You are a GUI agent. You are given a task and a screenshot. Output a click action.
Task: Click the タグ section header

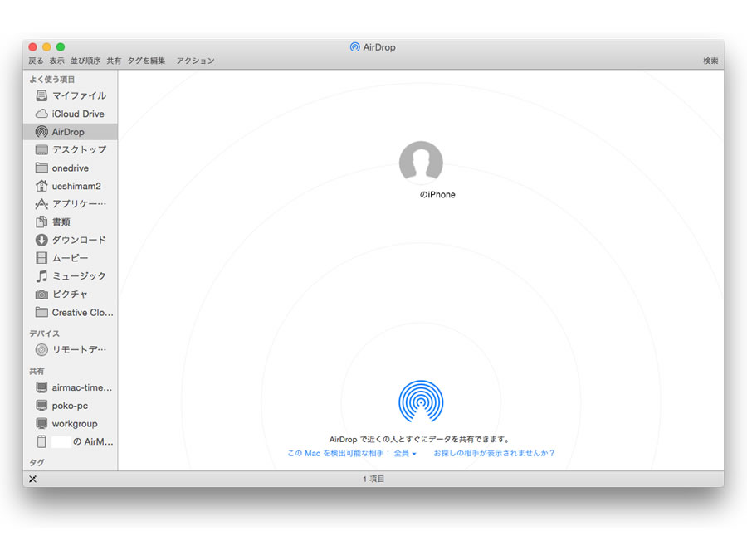coord(37,462)
